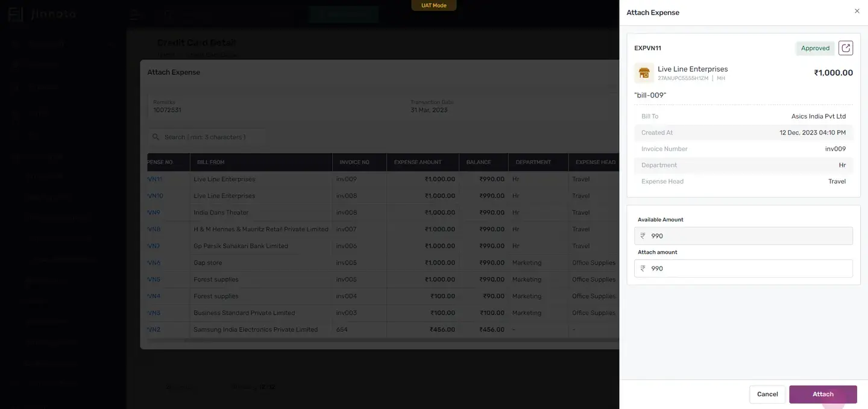Select the Gp Parsik Sahakari Bank Limited row

pos(383,246)
